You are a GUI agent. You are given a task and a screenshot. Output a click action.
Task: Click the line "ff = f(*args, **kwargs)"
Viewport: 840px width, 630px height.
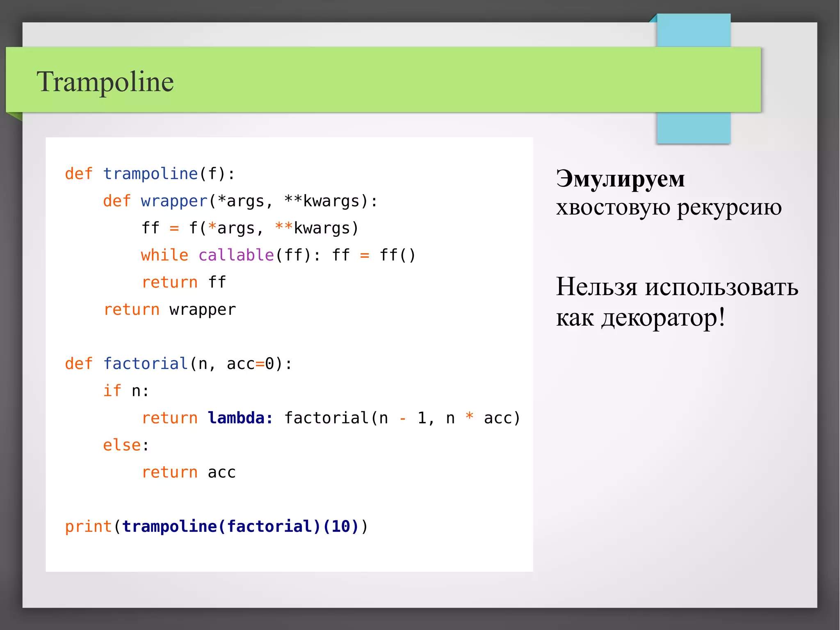point(250,228)
